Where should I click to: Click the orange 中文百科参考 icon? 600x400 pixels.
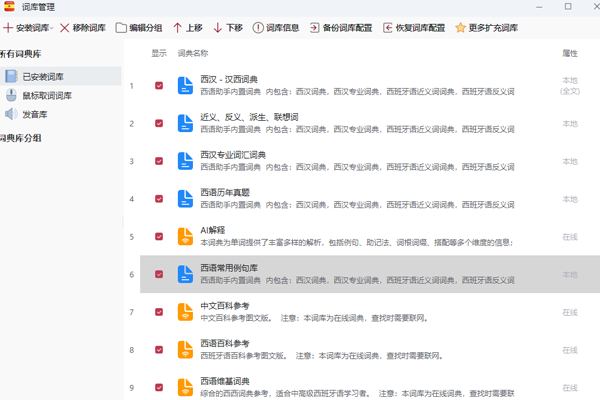coord(185,312)
